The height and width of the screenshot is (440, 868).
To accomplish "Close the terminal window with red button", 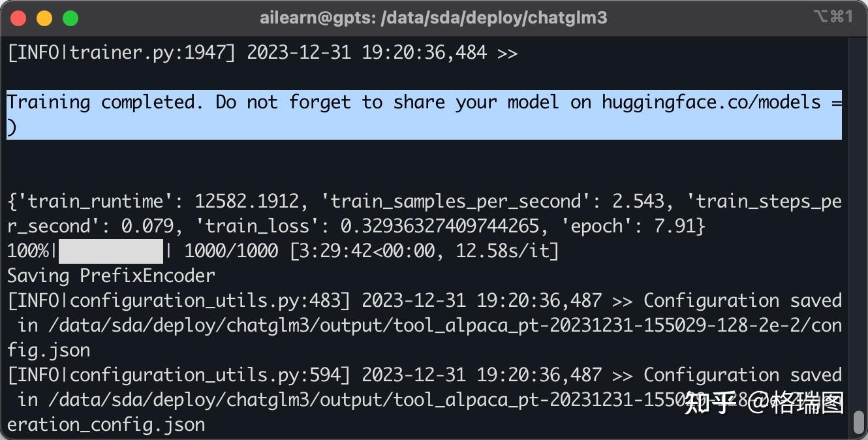I will (18, 18).
